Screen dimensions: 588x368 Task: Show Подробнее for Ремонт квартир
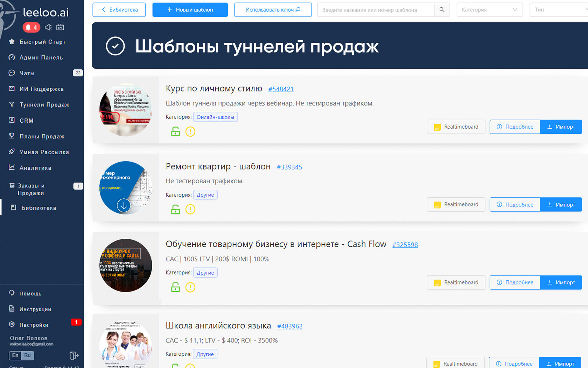tap(515, 205)
